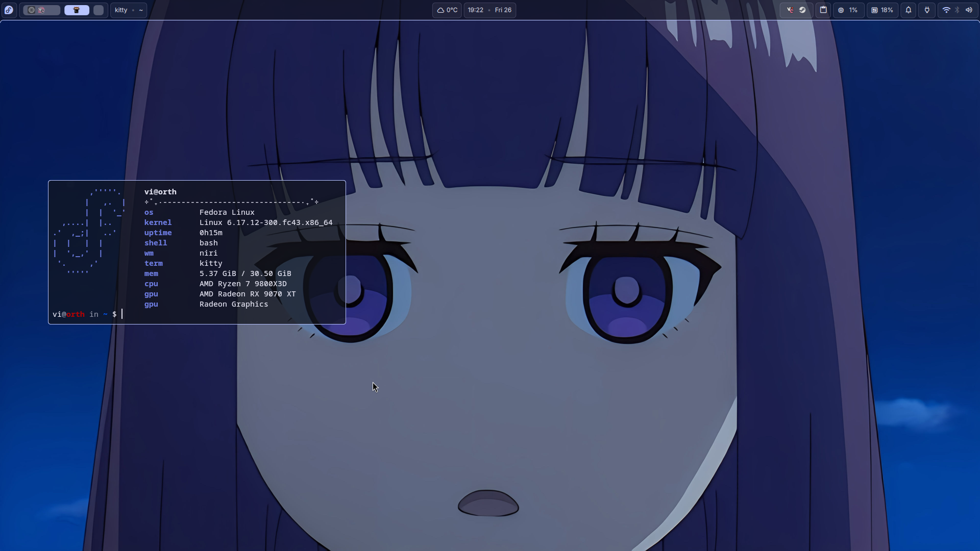This screenshot has width=980, height=551.
Task: Toggle the Bluetooth icon
Action: pyautogui.click(x=958, y=10)
